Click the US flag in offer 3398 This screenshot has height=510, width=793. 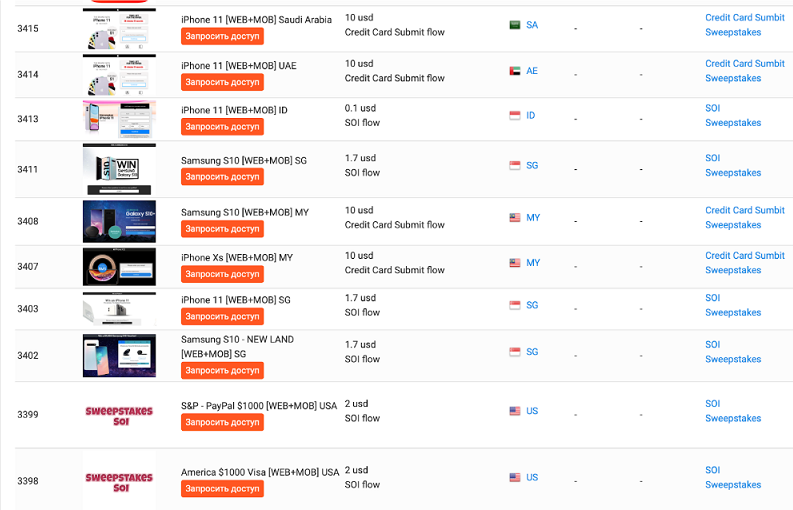(515, 477)
